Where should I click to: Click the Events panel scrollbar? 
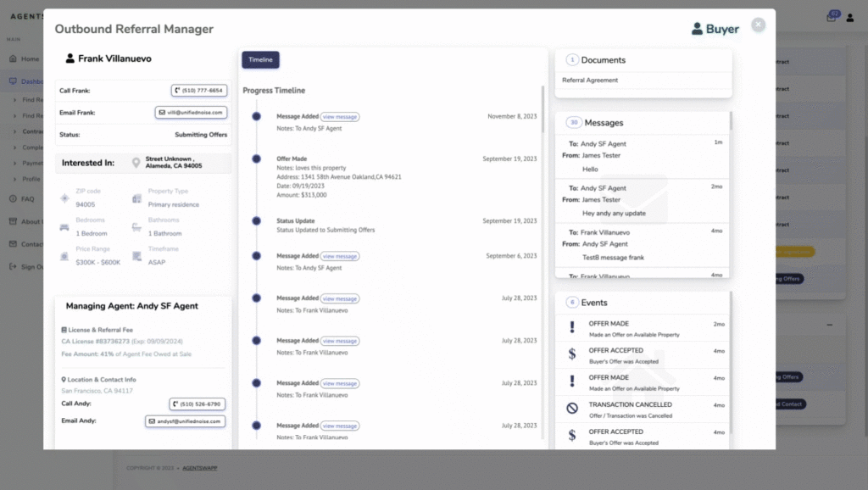click(731, 363)
